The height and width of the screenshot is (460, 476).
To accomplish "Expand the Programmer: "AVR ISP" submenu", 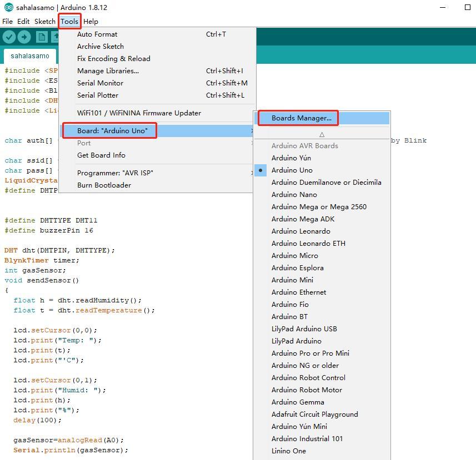I will click(157, 173).
